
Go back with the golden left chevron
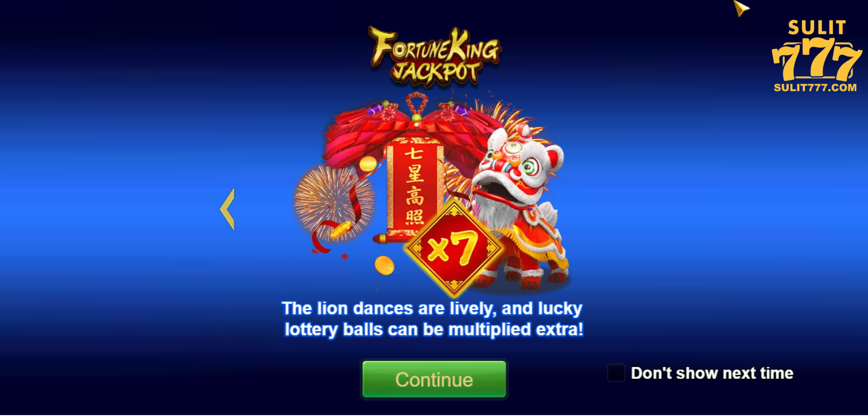[227, 209]
